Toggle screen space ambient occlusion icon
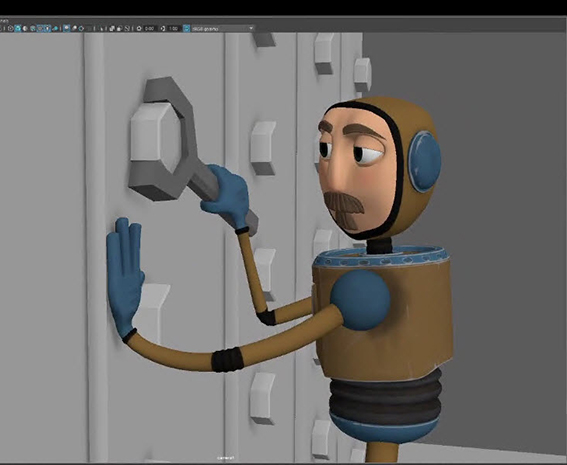 [x=67, y=29]
